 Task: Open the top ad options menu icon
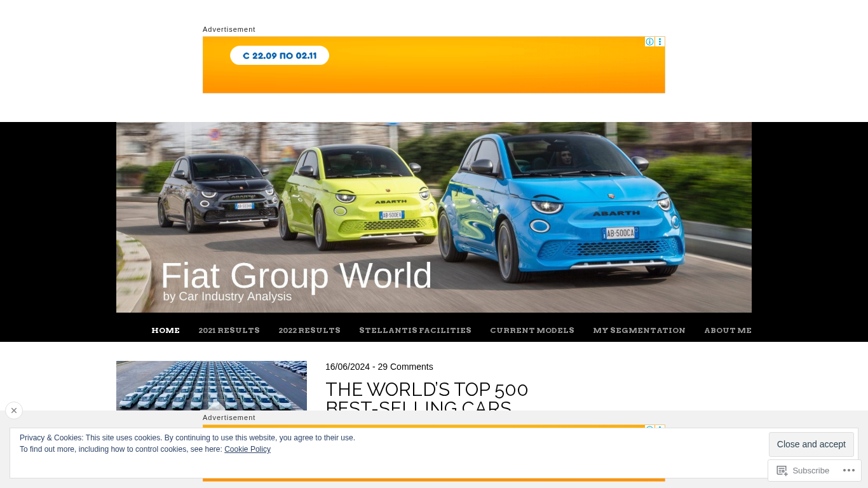point(660,42)
